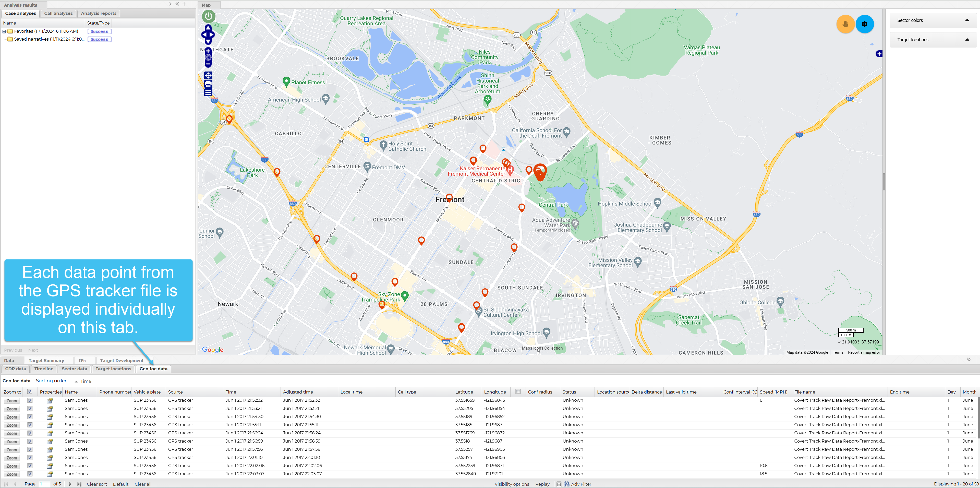Zoom out the map with minus button
The height and width of the screenshot is (488, 980).
(x=208, y=64)
